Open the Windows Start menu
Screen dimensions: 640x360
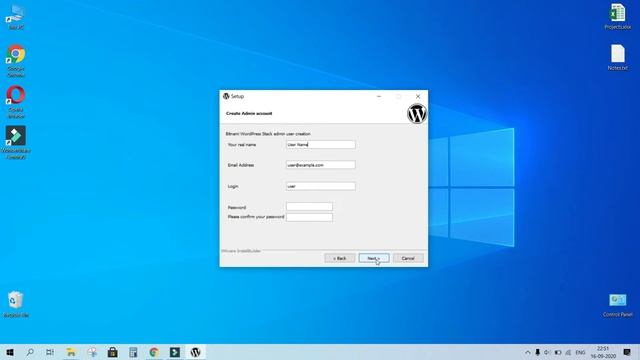tap(10, 352)
